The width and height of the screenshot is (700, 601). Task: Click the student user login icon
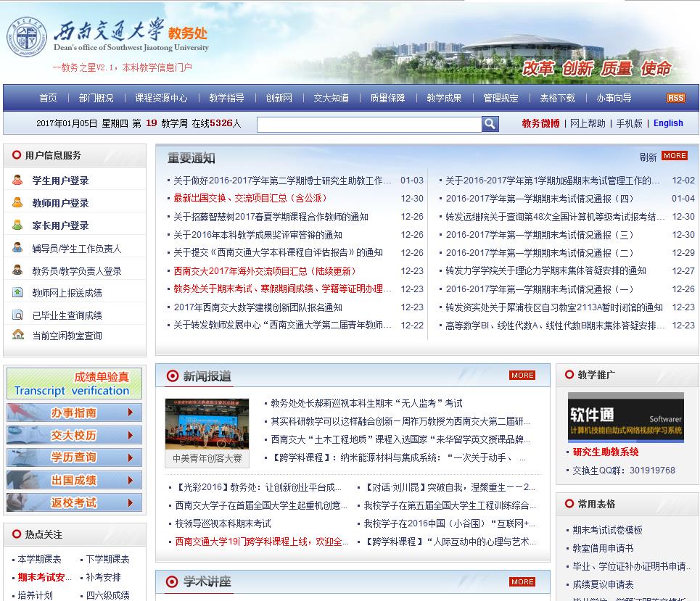[x=17, y=181]
